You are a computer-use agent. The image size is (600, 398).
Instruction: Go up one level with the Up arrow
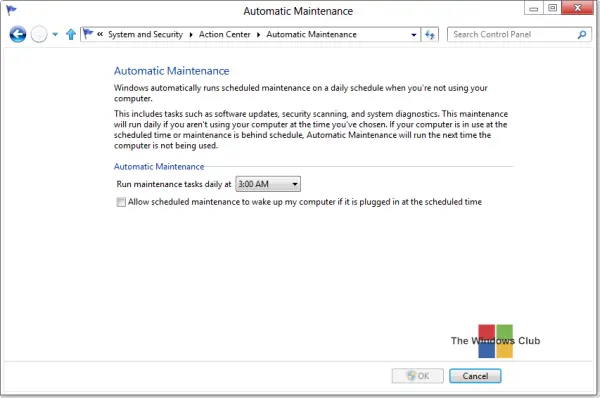(x=71, y=34)
